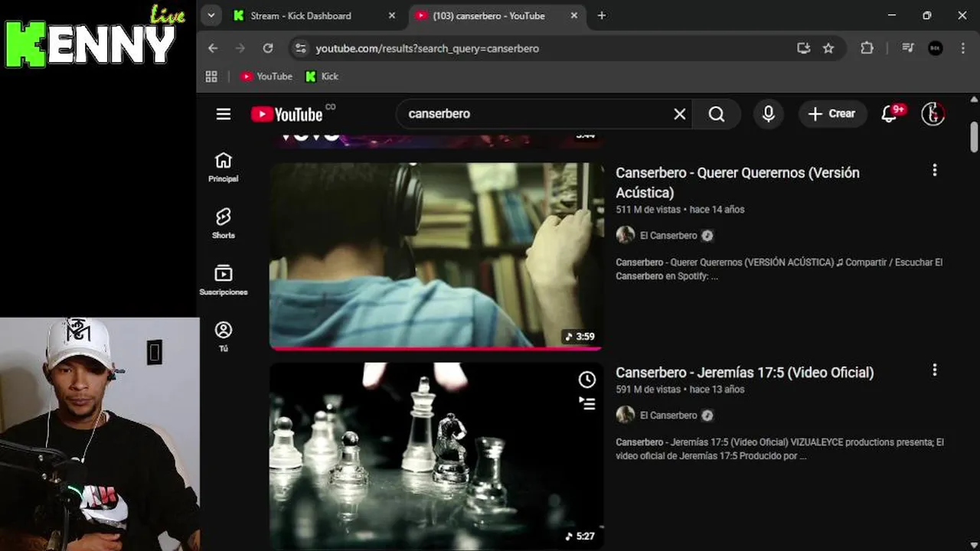
Task: Open more options for Jeremías 17:5 video
Action: coord(934,370)
